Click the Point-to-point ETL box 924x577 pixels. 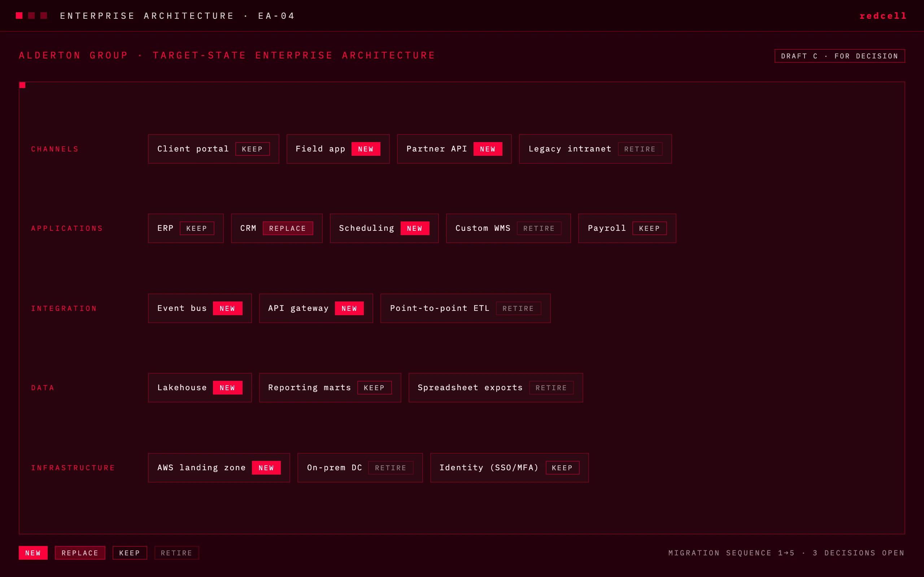466,308
